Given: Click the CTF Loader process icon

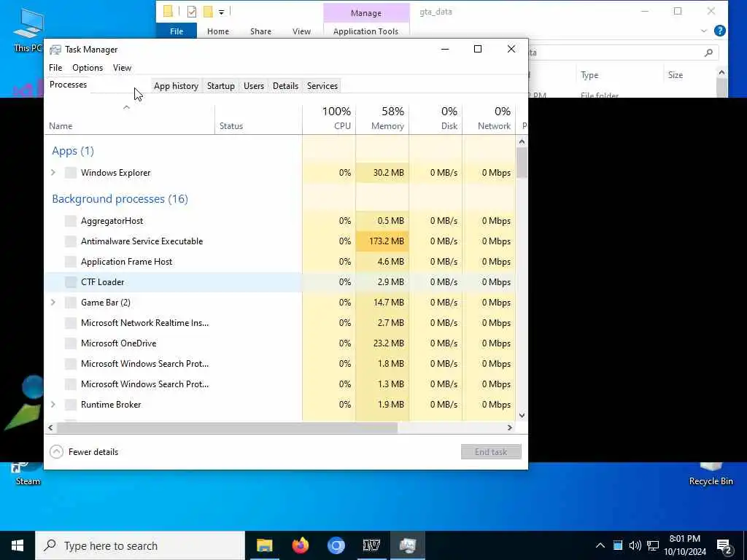Looking at the screenshot, I should [x=71, y=282].
